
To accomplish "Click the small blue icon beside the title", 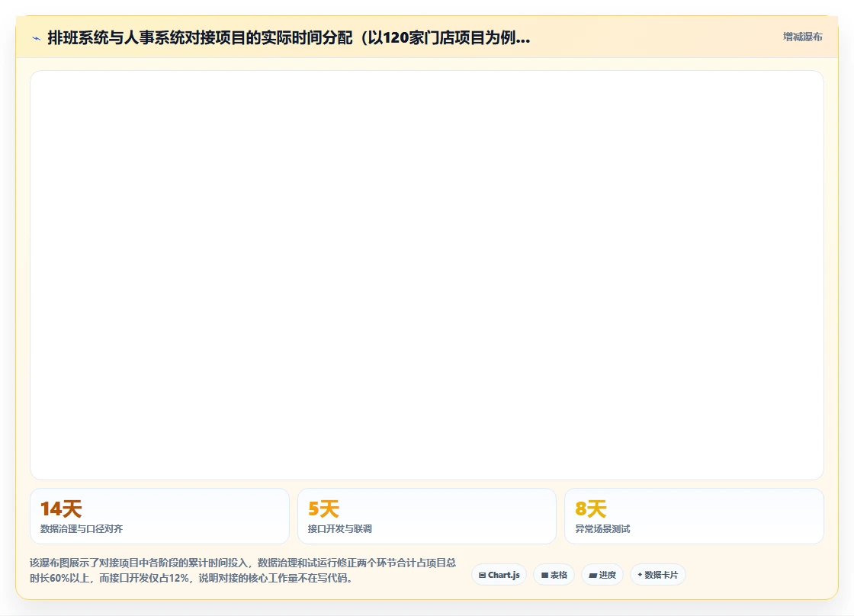I will (37, 38).
